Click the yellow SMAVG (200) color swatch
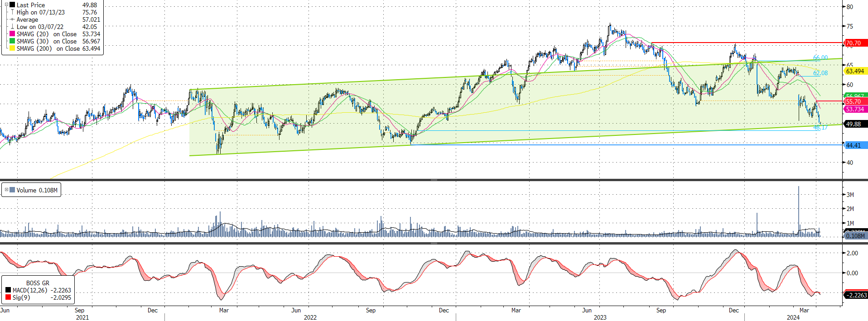The image size is (868, 321). tap(13, 48)
